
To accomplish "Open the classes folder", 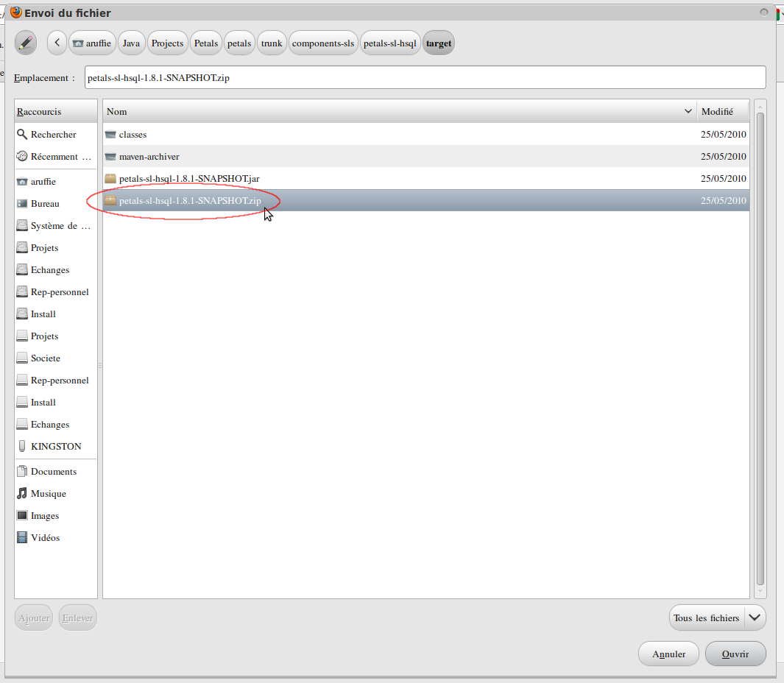I will [x=133, y=135].
